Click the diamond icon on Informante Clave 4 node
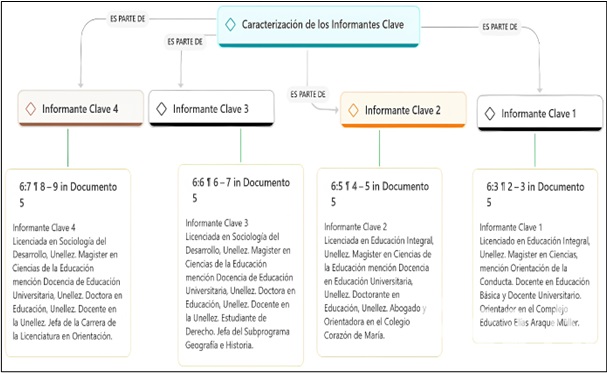The height and width of the screenshot is (373, 607). (31, 109)
